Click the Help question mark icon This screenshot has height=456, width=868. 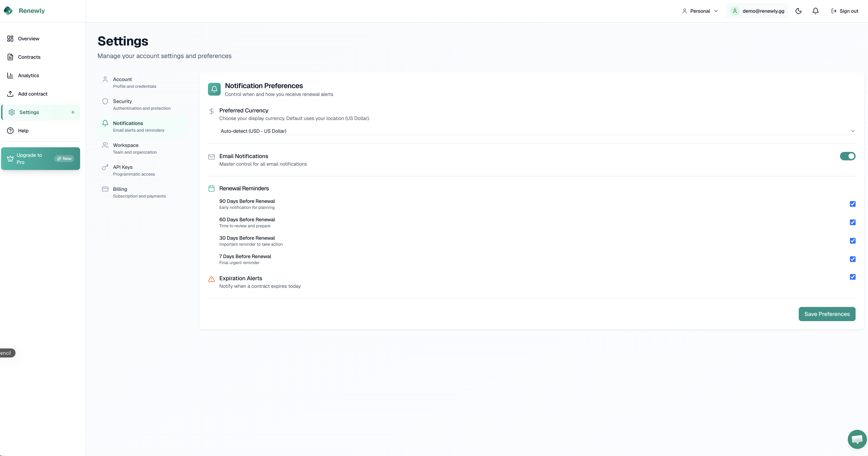click(10, 131)
